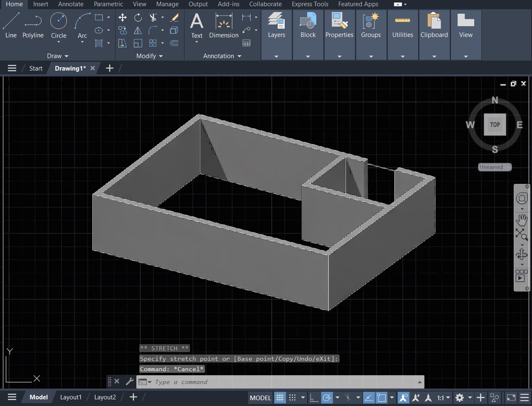Select the Move tool in Modify panel

pyautogui.click(x=122, y=17)
